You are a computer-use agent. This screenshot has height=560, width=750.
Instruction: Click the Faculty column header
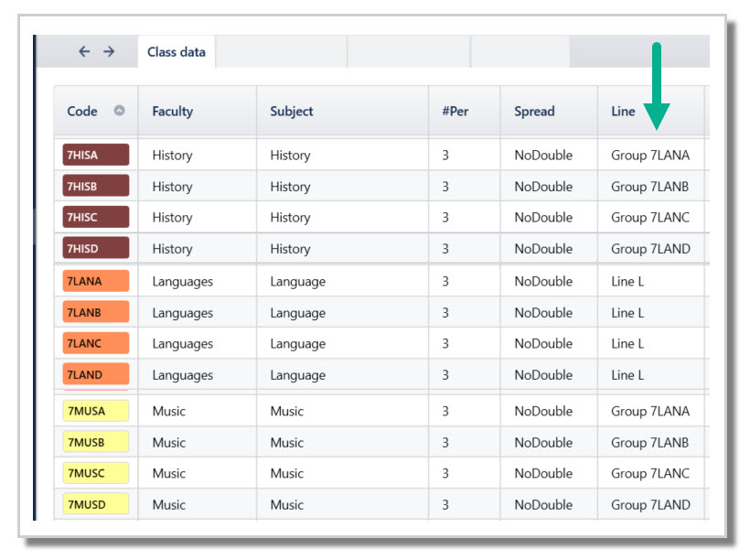coord(173,112)
